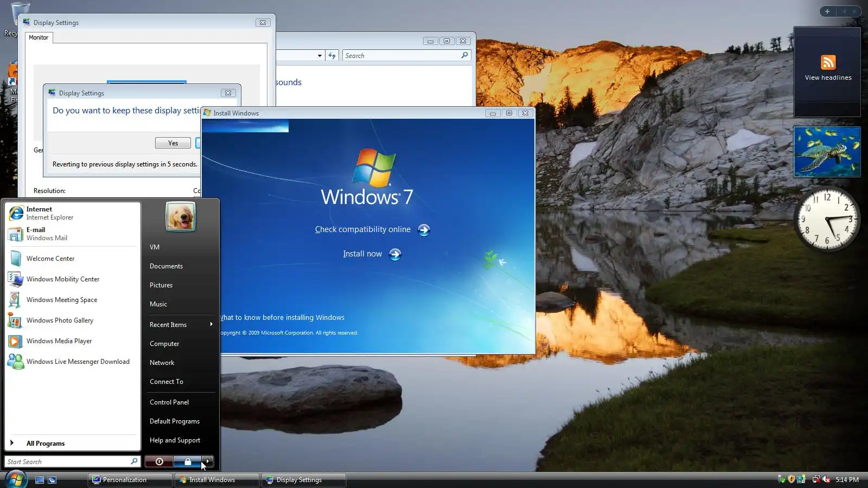The height and width of the screenshot is (488, 868).
Task: Launch Windows Mail E-mail entry
Action: [73, 234]
